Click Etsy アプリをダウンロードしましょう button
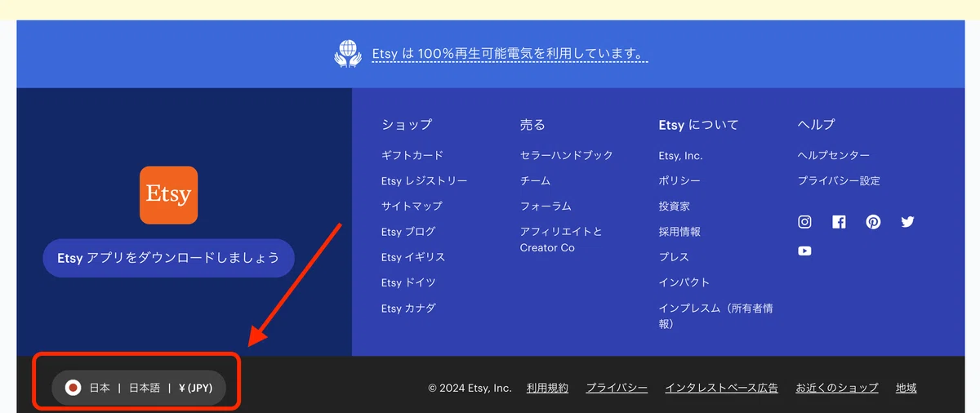The width and height of the screenshot is (980, 413). [x=168, y=258]
